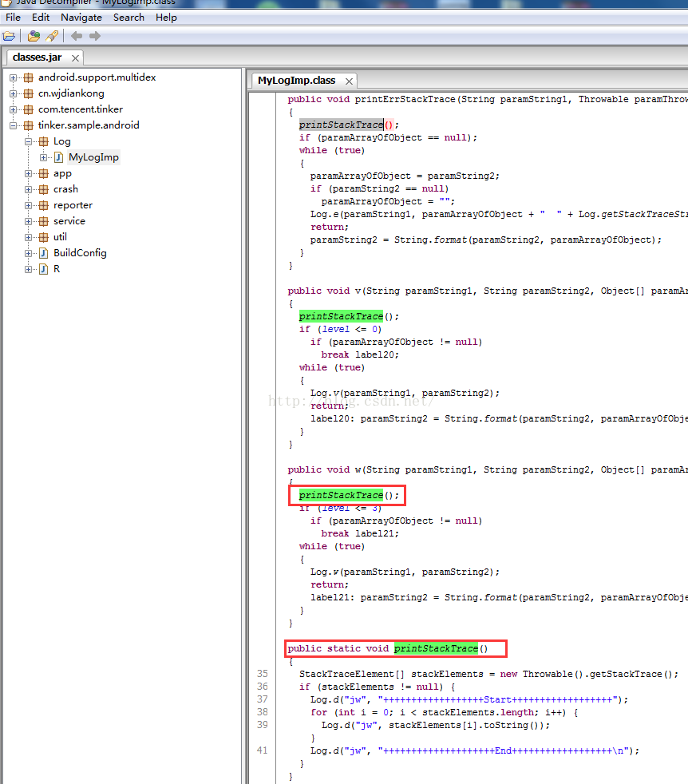This screenshot has width=688, height=784.
Task: Expand the MyLogImp class node
Action: point(44,157)
